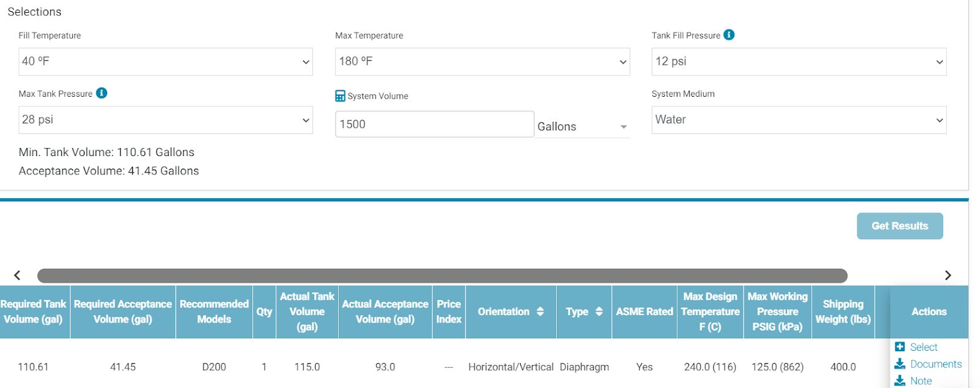Click the Get Results button
Viewport: 980px width, 388px height.
click(x=900, y=226)
